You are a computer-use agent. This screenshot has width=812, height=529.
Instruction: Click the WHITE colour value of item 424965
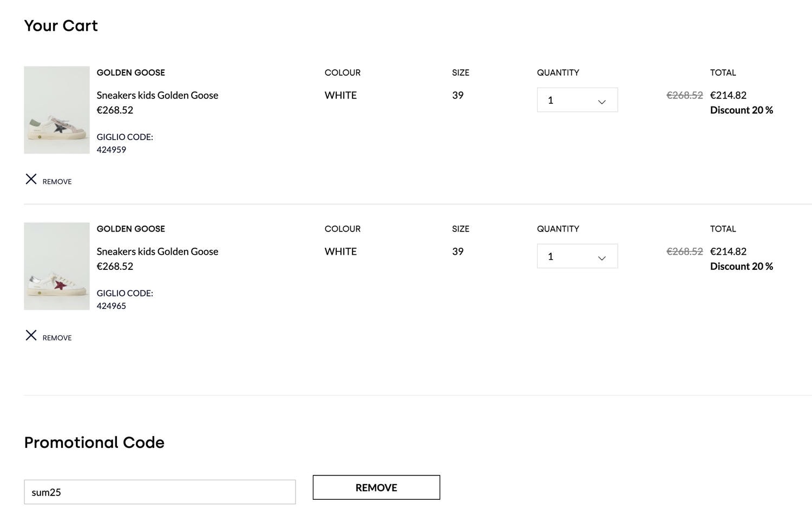point(340,252)
